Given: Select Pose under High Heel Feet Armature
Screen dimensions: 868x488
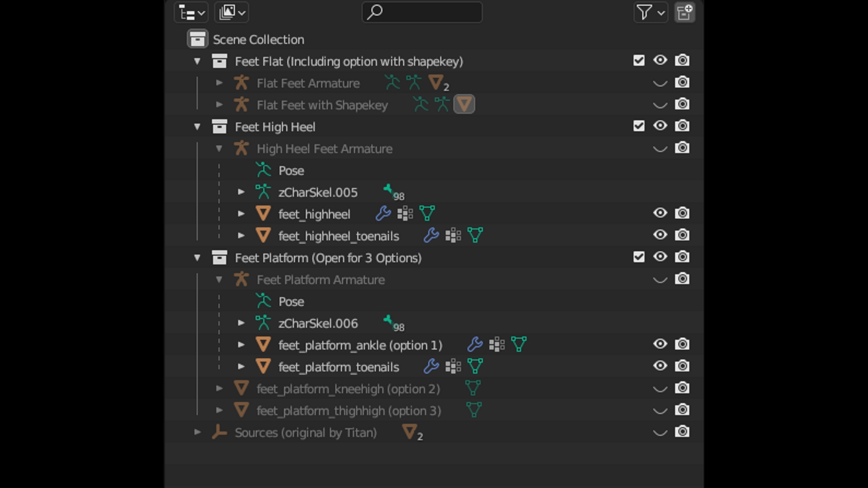Looking at the screenshot, I should (291, 171).
